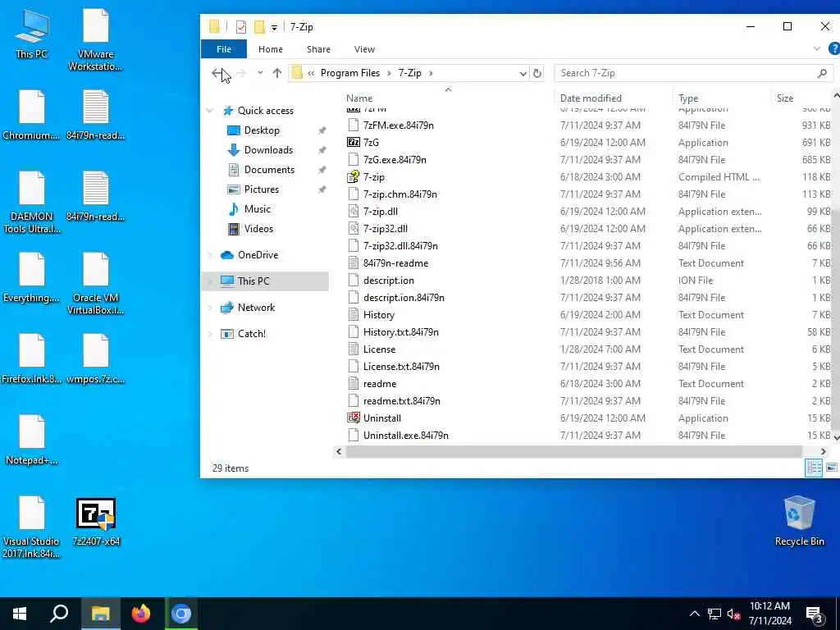Open Chromium from the taskbar
This screenshot has width=840, height=630.
pyautogui.click(x=181, y=614)
